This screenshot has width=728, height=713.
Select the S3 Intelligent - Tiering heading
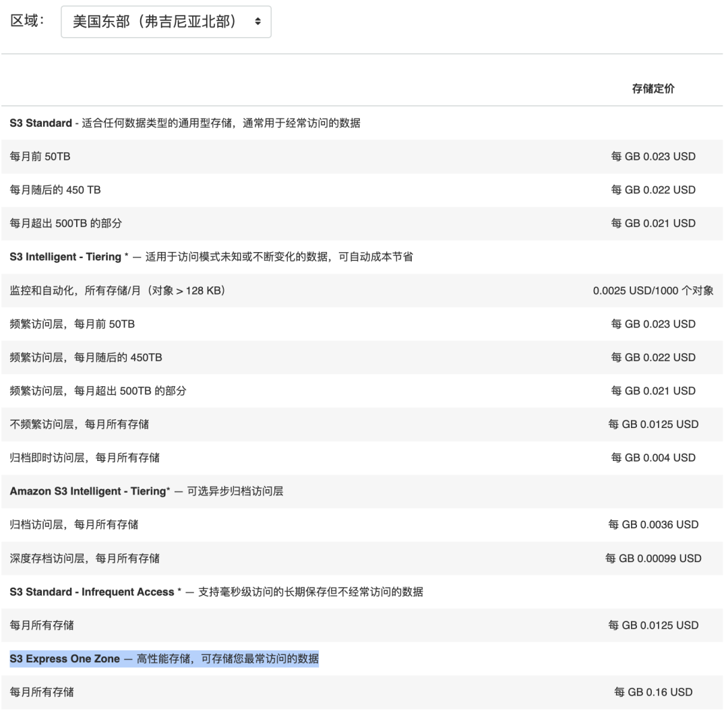pyautogui.click(x=211, y=257)
